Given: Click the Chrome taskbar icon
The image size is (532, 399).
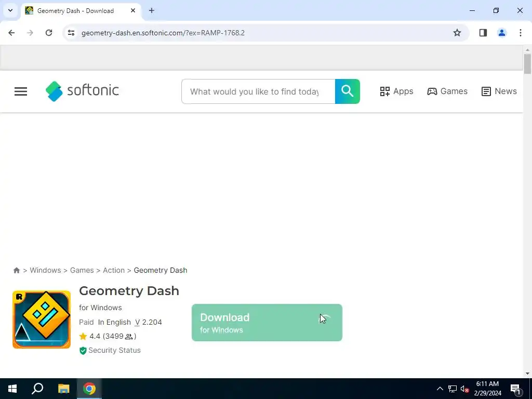Looking at the screenshot, I should point(89,389).
